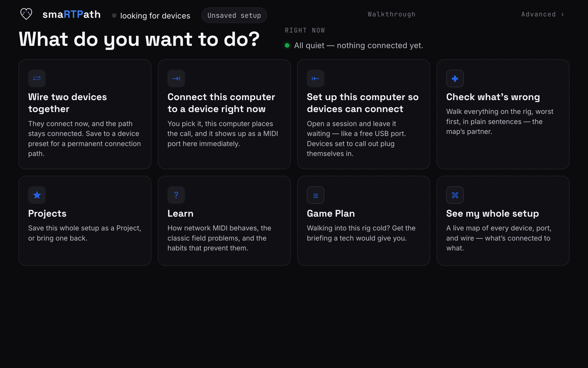Viewport: 588px width, 368px height.
Task: Click the What do you want to do? heading
Action: point(139,39)
